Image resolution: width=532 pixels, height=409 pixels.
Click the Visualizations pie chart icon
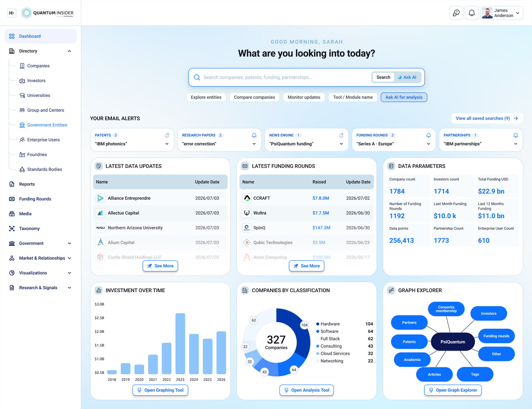pos(12,273)
